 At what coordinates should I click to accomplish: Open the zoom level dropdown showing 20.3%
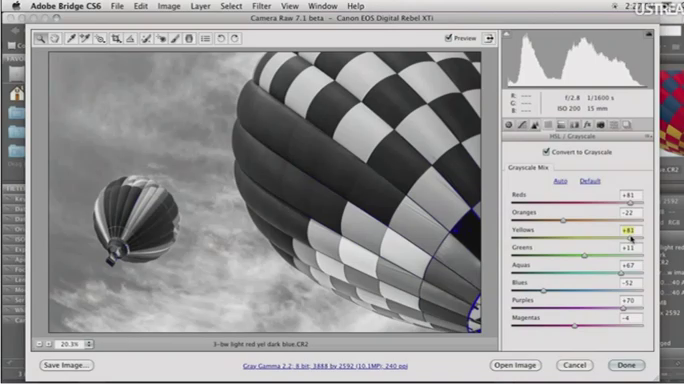point(89,344)
